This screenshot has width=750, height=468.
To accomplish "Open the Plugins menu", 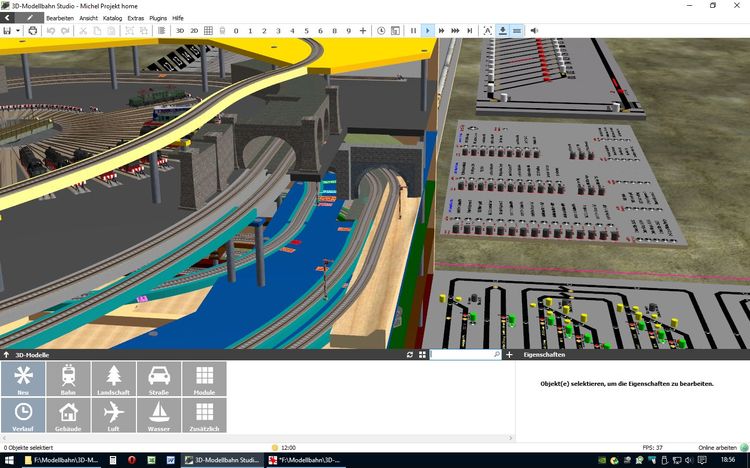I will (158, 18).
